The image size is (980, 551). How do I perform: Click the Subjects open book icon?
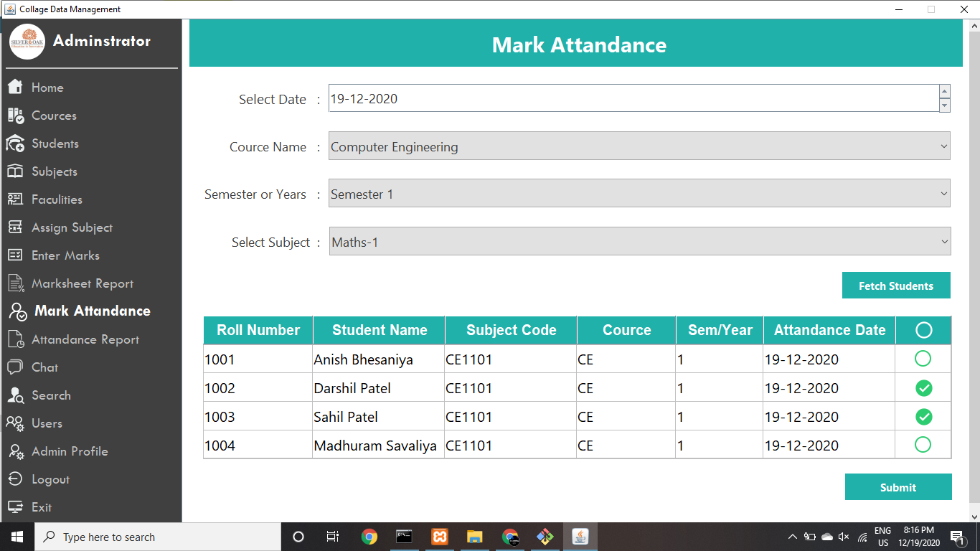tap(16, 171)
